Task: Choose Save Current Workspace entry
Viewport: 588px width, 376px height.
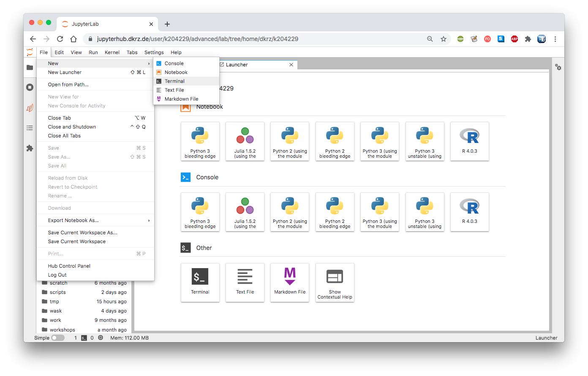Action: click(x=95, y=242)
